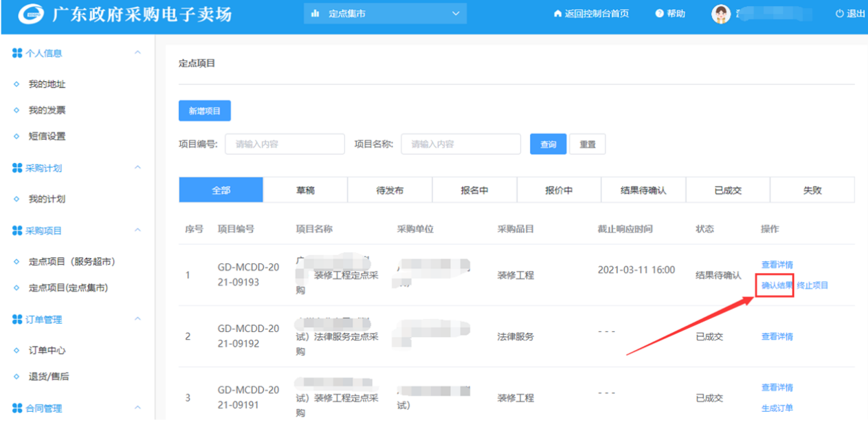The width and height of the screenshot is (868, 427).
Task: Click the user avatar icon
Action: coord(720,14)
